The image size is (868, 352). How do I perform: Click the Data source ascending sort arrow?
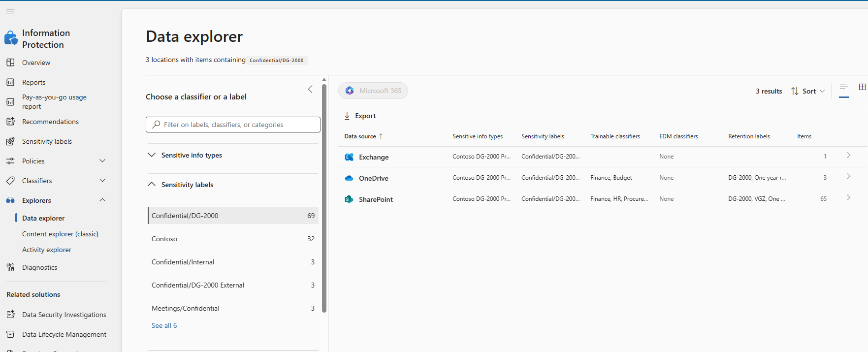click(381, 136)
